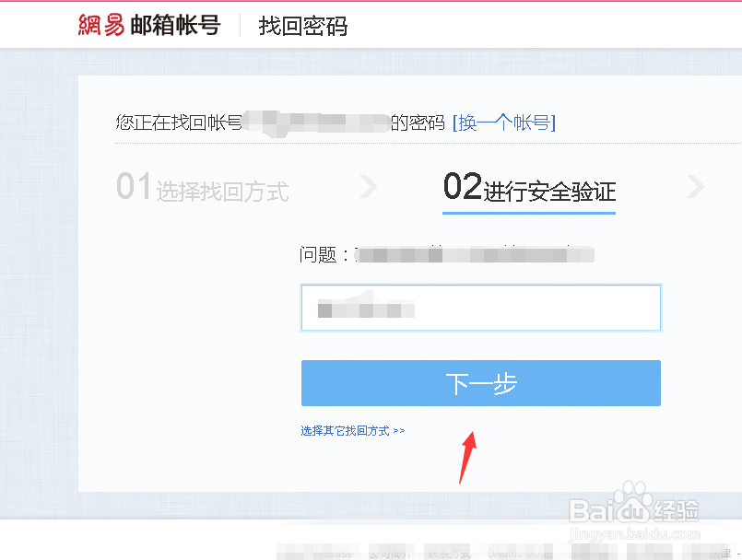This screenshot has height=560, width=742.
Task: Open the 换一个帐号 switch account link
Action: point(504,123)
